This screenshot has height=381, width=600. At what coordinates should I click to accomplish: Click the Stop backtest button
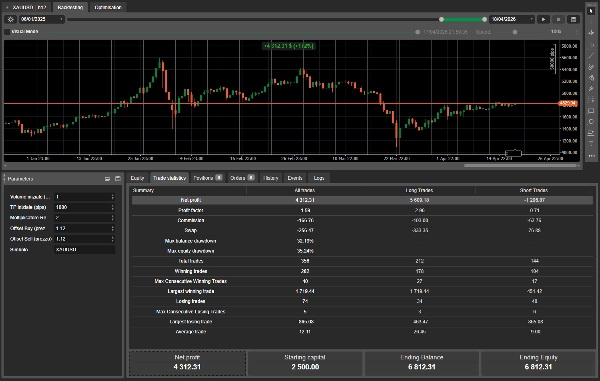pos(558,19)
